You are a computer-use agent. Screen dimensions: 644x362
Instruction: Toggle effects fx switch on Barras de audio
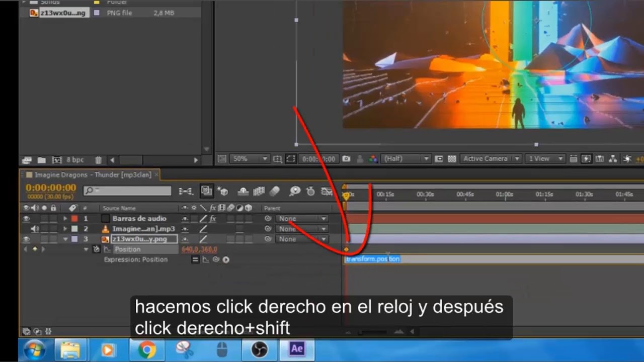pyautogui.click(x=213, y=219)
